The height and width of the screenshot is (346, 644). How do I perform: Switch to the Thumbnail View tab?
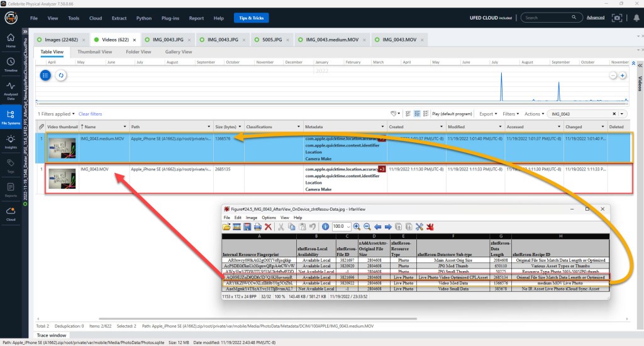pos(94,52)
